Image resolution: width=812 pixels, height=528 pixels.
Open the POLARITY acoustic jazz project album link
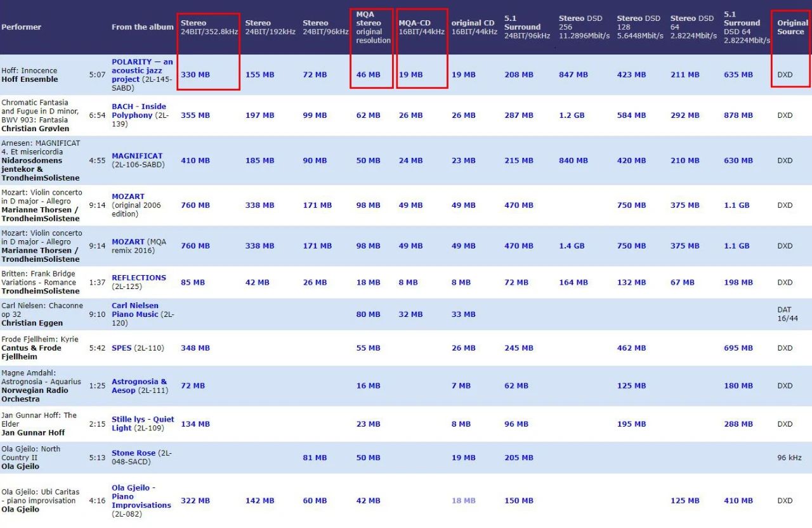pos(141,70)
